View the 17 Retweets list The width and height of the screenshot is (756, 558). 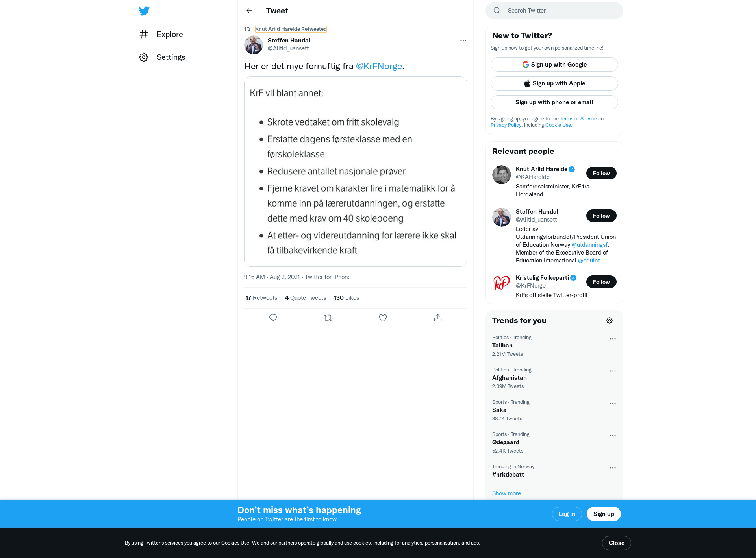tap(261, 298)
